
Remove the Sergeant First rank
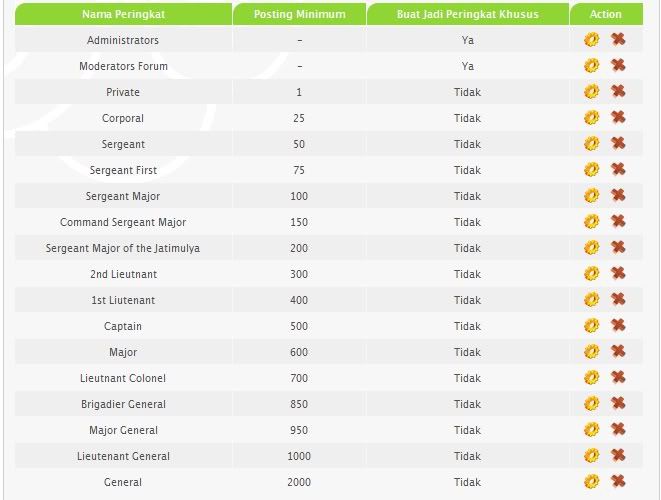[618, 169]
